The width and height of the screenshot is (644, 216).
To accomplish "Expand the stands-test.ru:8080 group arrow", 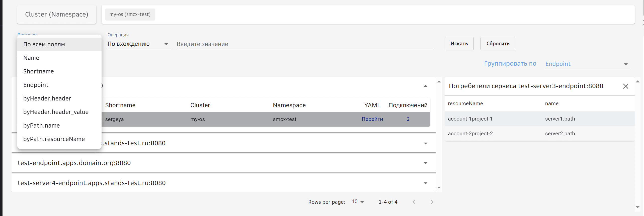I will tap(425, 143).
